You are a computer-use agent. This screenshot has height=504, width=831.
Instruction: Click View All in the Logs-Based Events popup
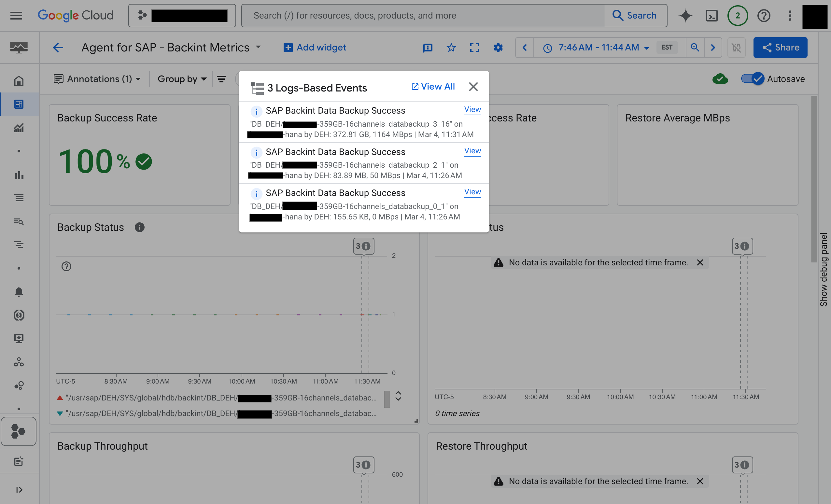point(433,87)
